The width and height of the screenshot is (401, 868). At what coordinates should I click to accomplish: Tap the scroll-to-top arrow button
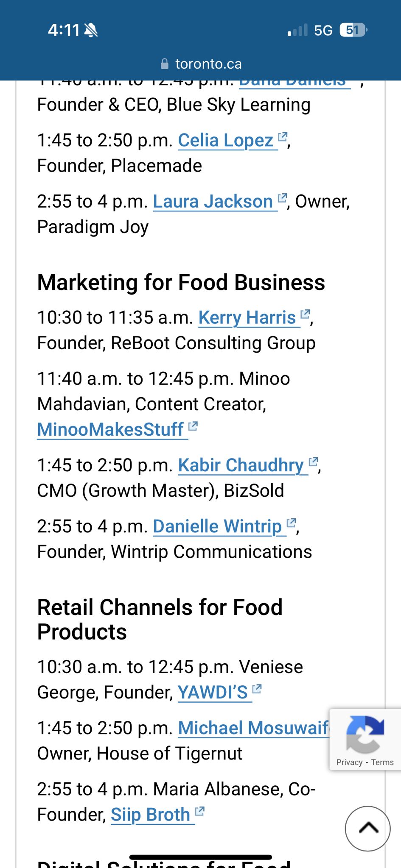click(x=367, y=828)
